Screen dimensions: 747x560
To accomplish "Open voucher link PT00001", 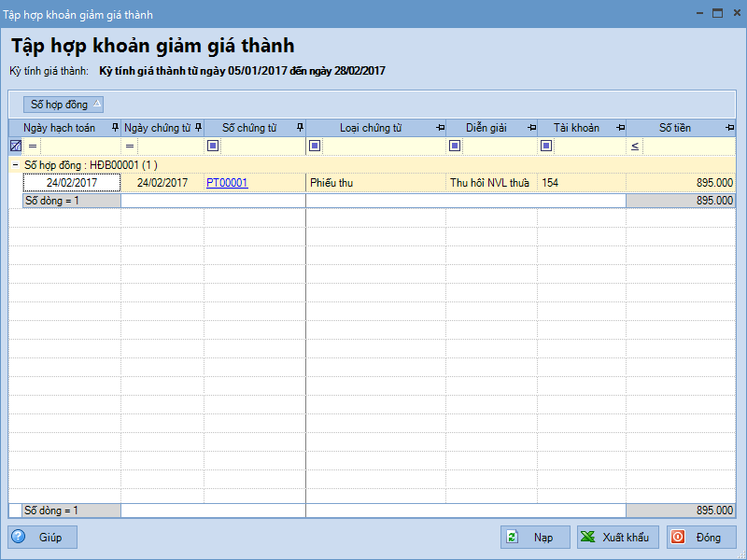I will pyautogui.click(x=227, y=183).
